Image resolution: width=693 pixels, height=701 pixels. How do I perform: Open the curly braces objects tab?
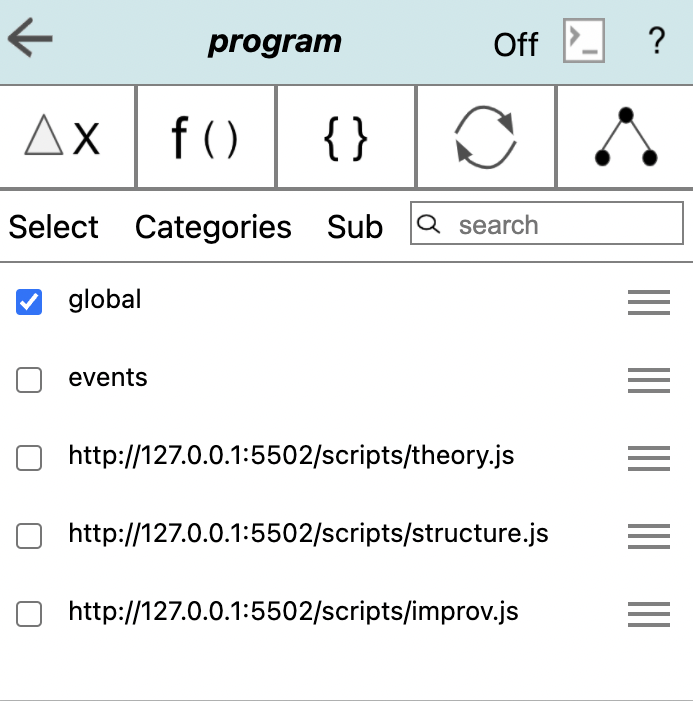tap(346, 136)
